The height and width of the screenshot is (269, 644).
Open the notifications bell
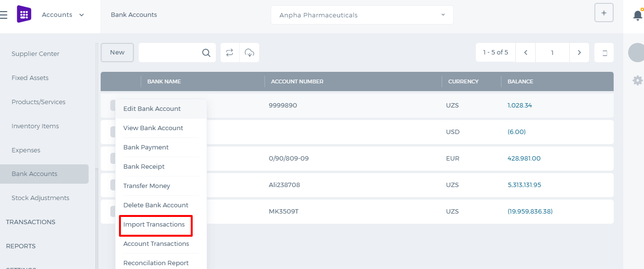[x=638, y=15]
